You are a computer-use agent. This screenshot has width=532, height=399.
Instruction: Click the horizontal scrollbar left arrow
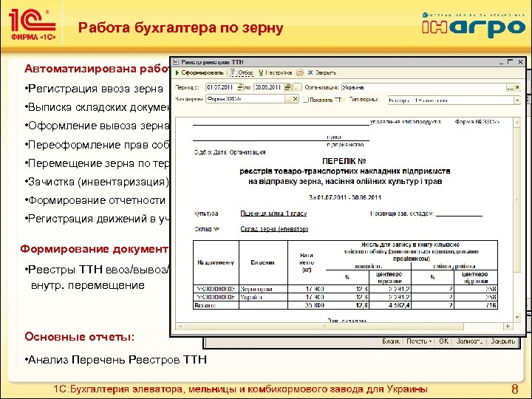point(180,326)
